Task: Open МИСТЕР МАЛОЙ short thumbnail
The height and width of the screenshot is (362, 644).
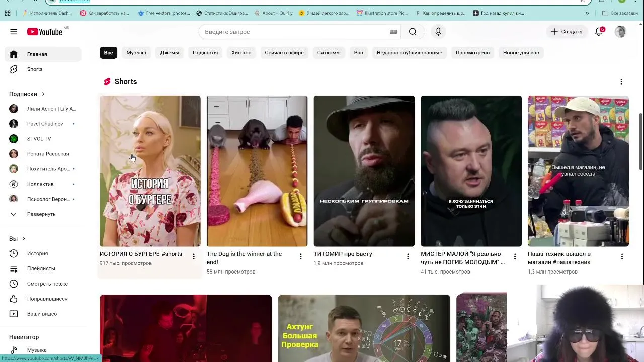Action: pyautogui.click(x=471, y=171)
